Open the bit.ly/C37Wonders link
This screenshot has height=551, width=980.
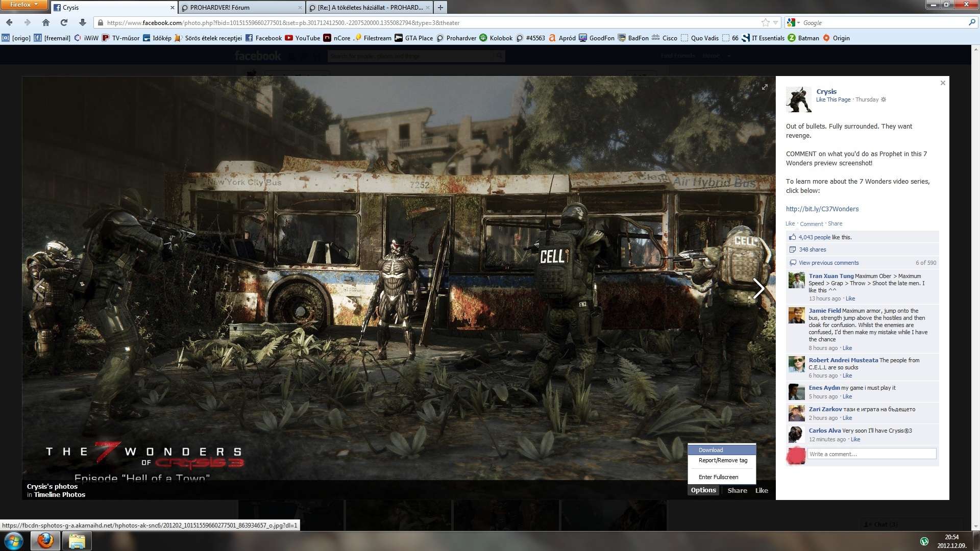[822, 209]
